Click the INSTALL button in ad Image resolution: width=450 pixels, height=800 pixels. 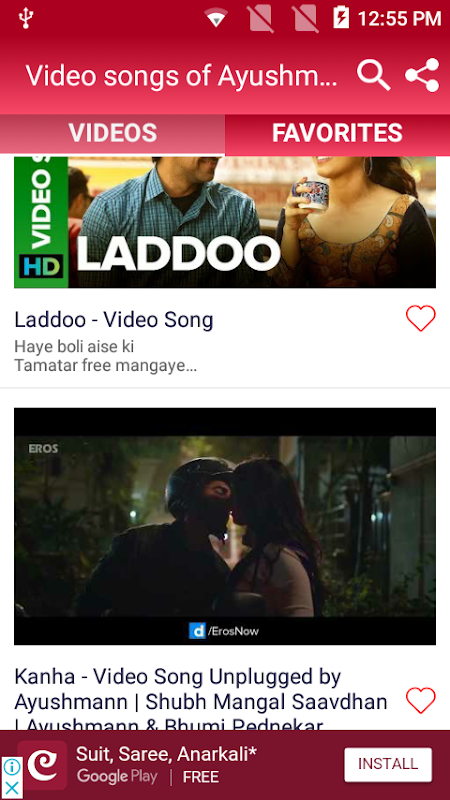coord(388,764)
